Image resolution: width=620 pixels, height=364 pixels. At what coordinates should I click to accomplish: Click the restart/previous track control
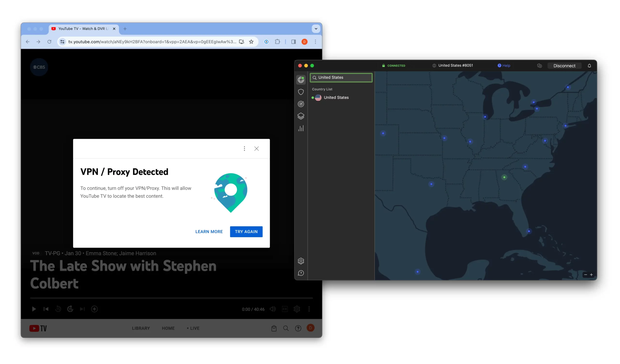(46, 309)
